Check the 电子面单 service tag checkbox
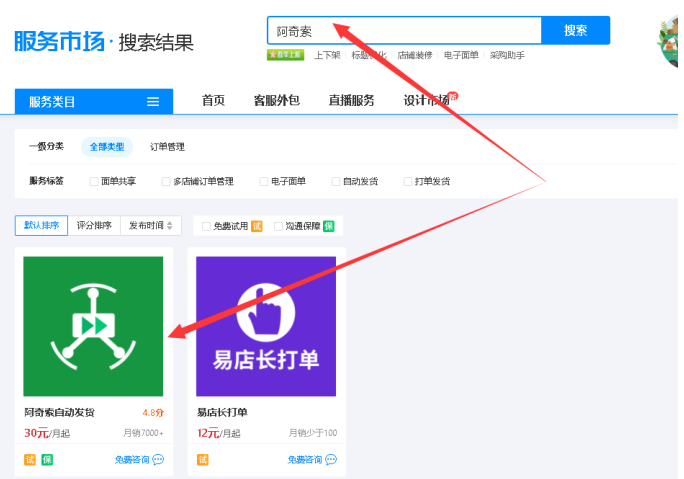The width and height of the screenshot is (684, 479). tap(263, 181)
